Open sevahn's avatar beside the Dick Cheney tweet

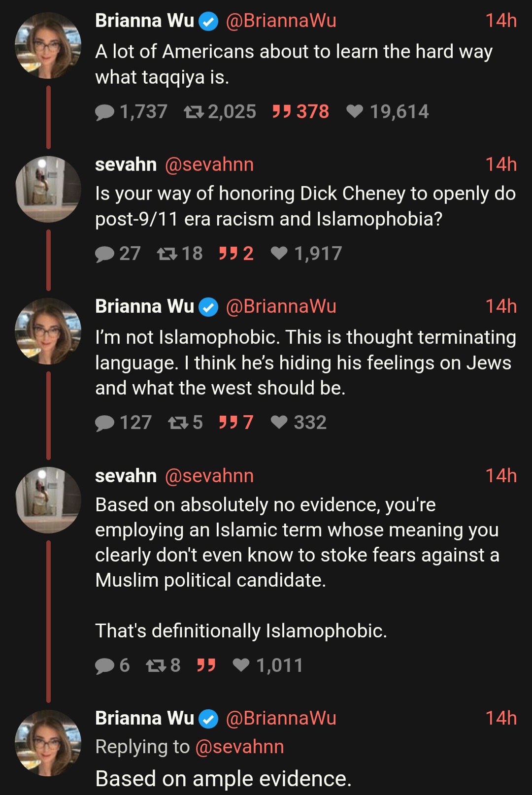(x=48, y=189)
